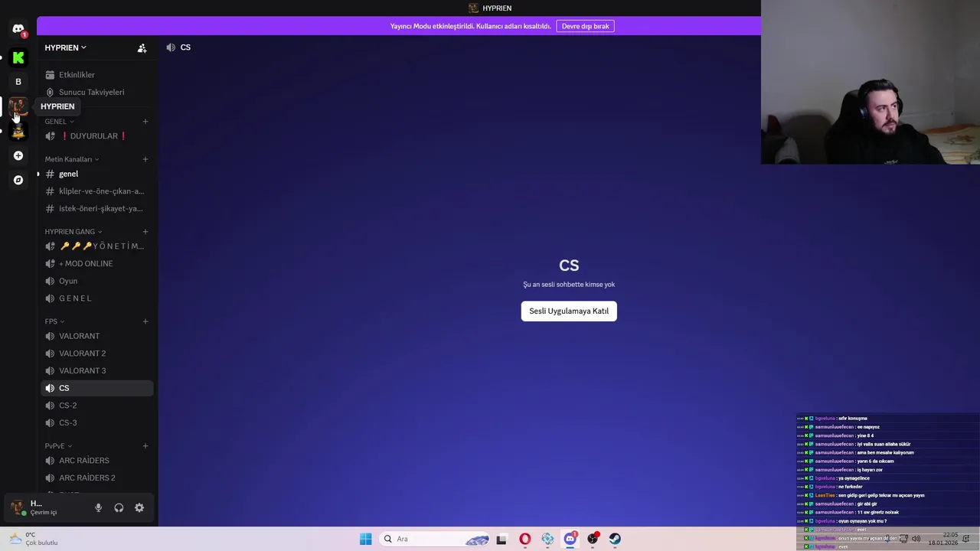Viewport: 980px width, 551px height.
Task: Open the user avatar profile panel
Action: coord(18,507)
